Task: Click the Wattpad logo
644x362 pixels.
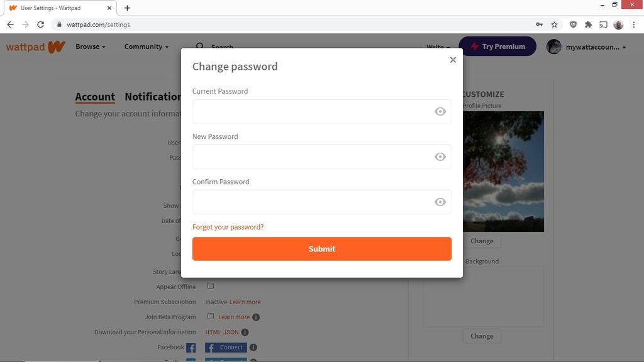Action: click(x=35, y=46)
